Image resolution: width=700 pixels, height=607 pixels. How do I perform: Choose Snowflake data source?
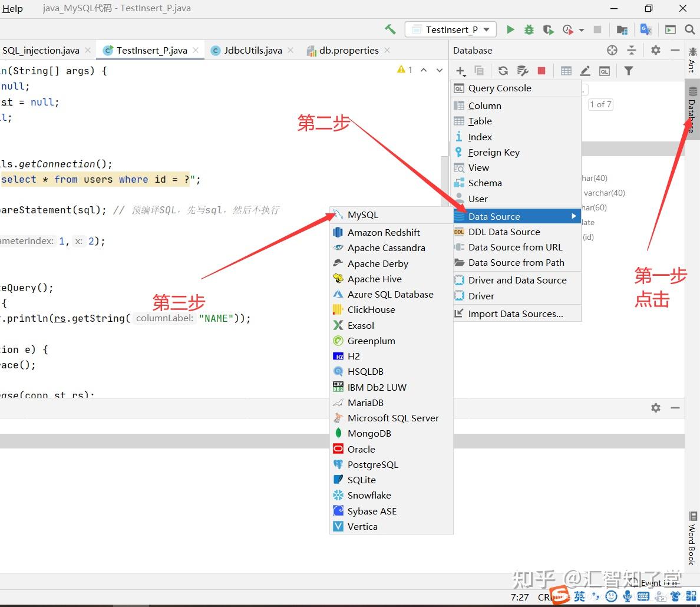[391, 496]
